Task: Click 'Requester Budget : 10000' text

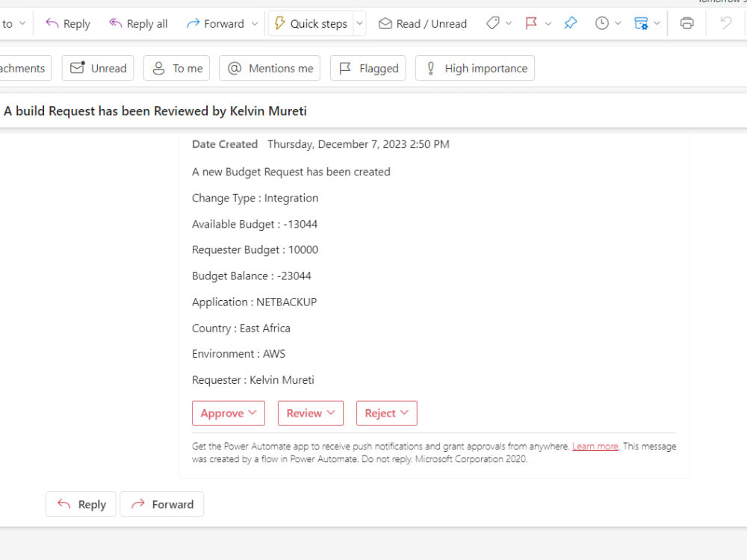Action: (x=255, y=250)
